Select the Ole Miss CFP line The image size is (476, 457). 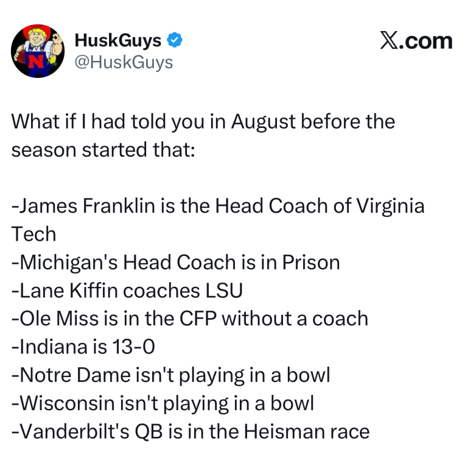click(190, 319)
